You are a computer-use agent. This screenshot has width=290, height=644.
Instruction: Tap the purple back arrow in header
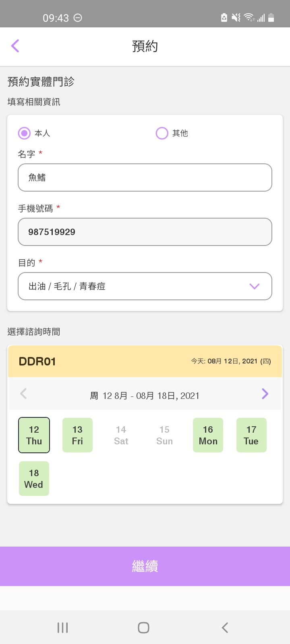tap(15, 46)
